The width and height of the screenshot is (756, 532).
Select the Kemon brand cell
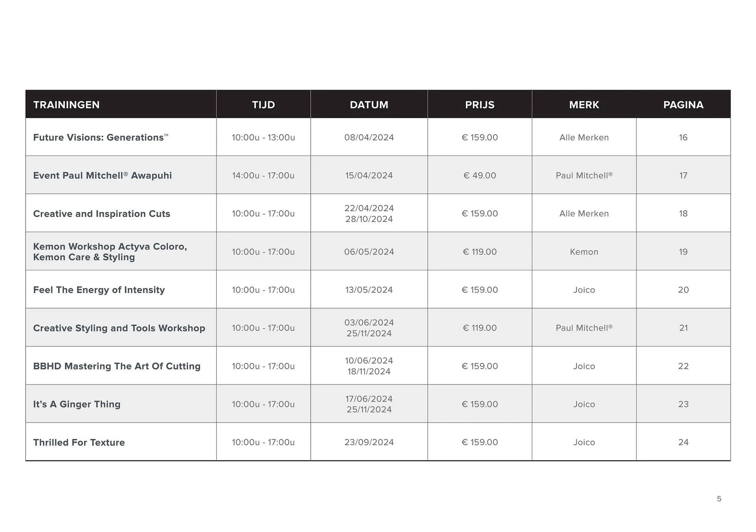pyautogui.click(x=584, y=252)
